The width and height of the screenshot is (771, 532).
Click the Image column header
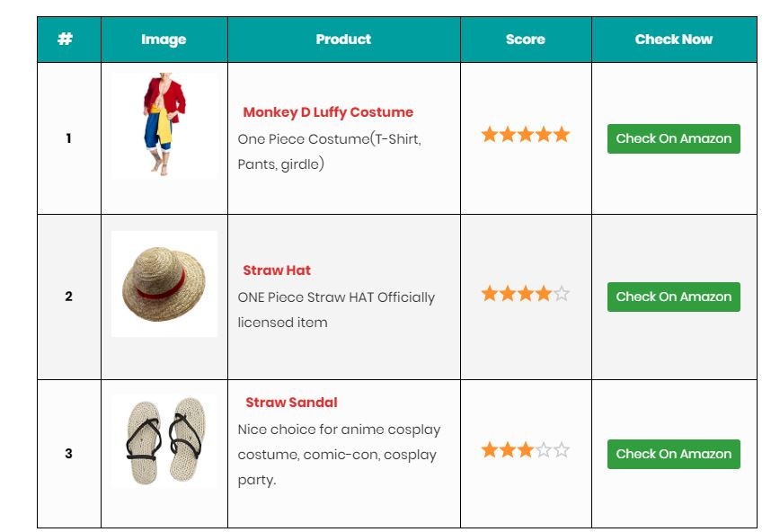point(164,40)
